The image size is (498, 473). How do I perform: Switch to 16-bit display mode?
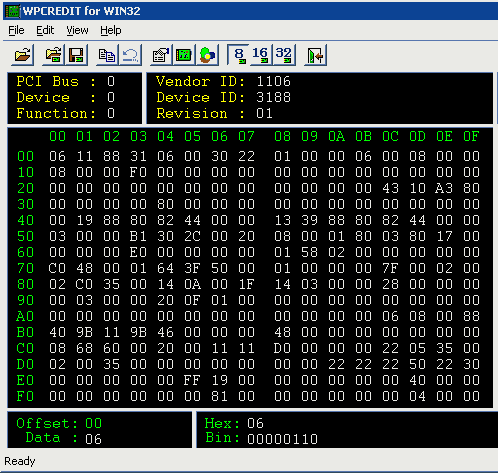[x=260, y=55]
